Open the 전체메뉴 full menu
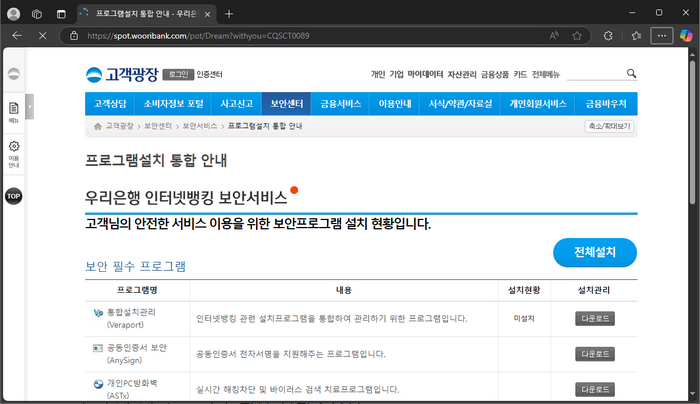Screen dimensions: 700x404 546,74
